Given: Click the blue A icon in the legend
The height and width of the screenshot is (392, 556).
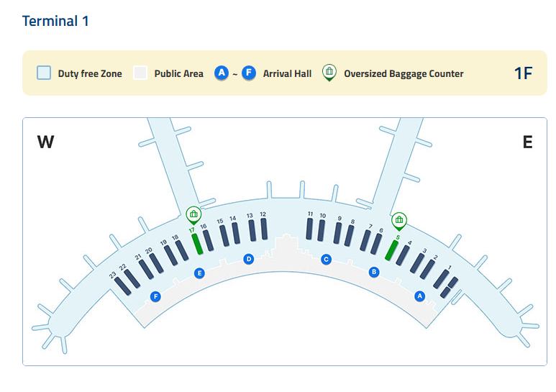Looking at the screenshot, I should click(x=222, y=73).
